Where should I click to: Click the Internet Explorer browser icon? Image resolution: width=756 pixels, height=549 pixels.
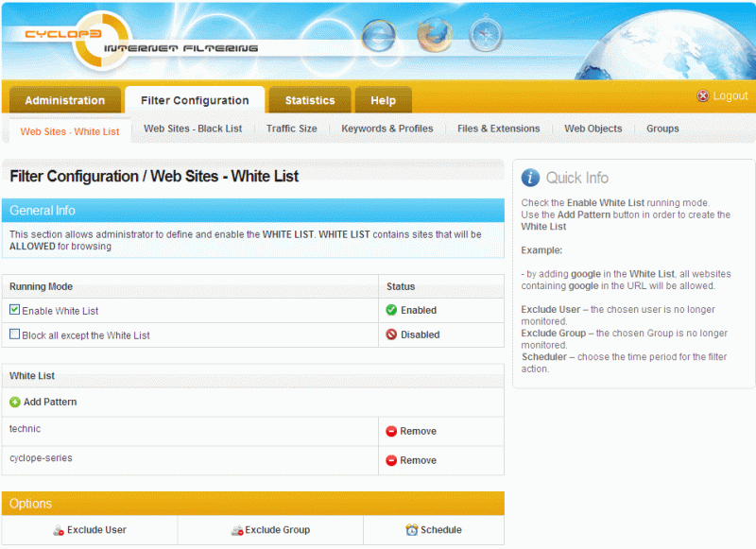coord(378,35)
